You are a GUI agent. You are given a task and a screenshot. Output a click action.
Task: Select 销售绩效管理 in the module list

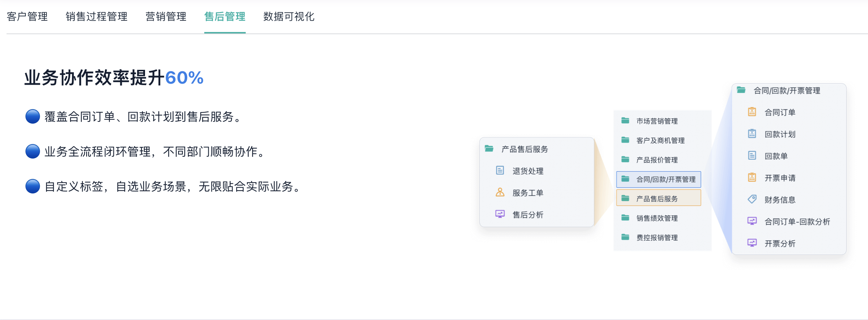coord(657,218)
